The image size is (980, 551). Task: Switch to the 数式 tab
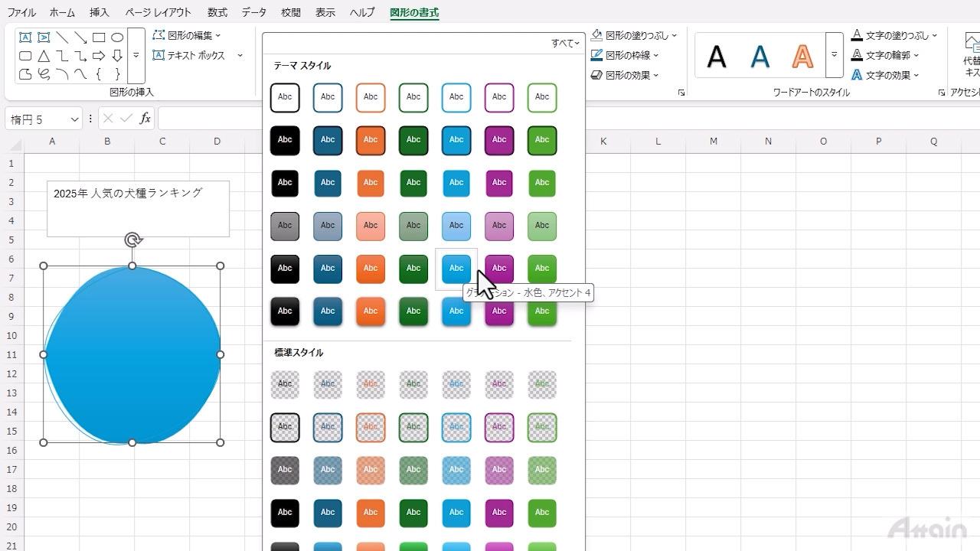[217, 13]
